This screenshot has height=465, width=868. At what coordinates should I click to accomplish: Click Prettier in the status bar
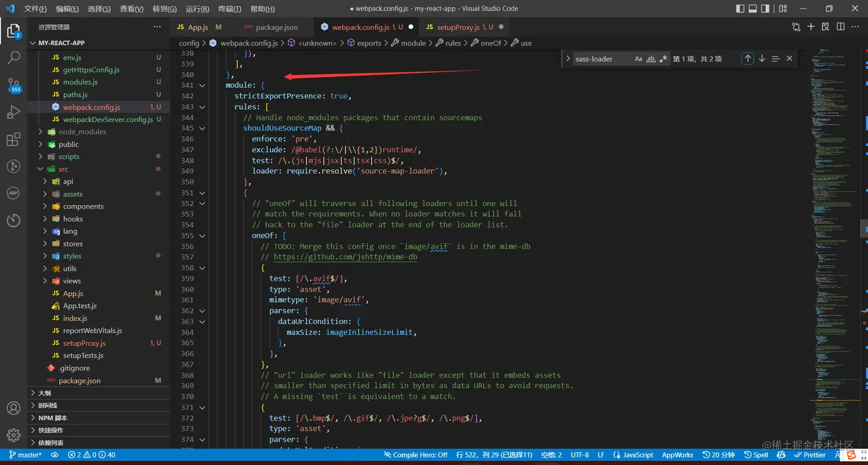[809, 455]
